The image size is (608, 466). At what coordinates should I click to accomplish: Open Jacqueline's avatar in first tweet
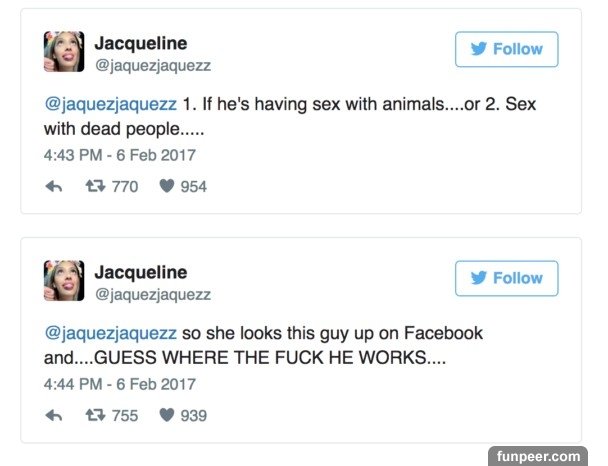point(63,52)
